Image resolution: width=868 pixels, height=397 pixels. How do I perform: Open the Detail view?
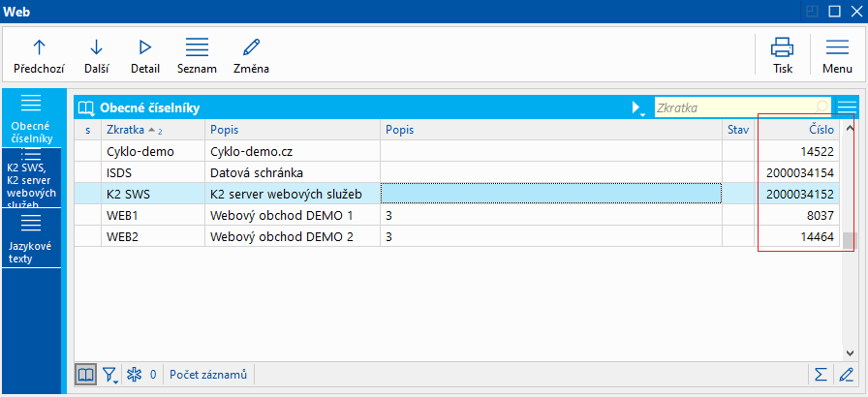click(x=145, y=55)
